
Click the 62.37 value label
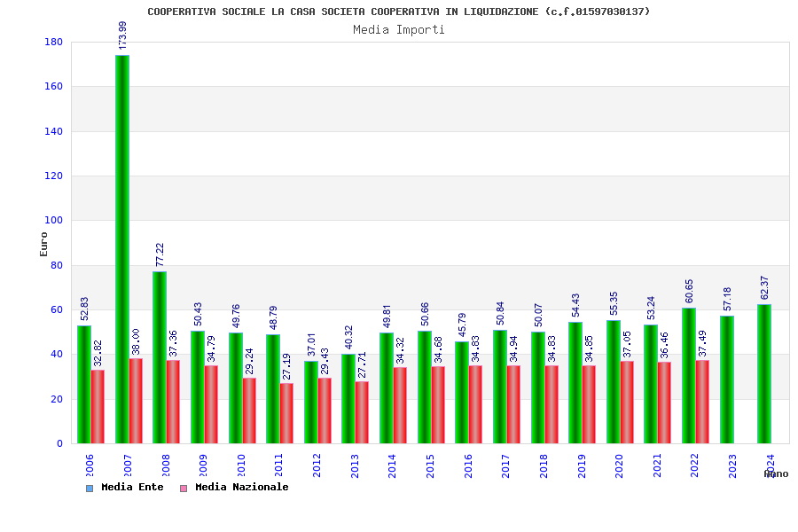764,287
